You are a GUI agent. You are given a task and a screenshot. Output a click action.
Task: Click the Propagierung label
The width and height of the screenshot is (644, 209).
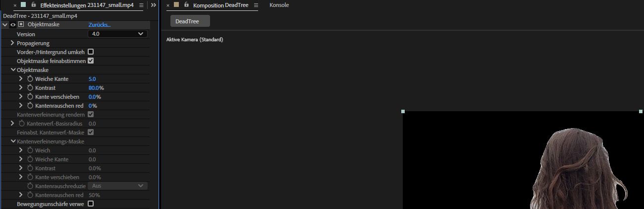point(33,43)
